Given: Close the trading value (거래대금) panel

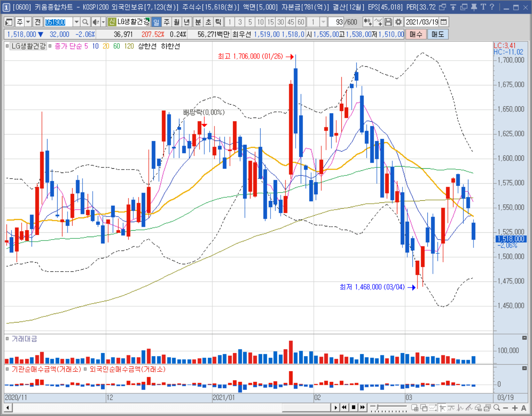Looking at the screenshot, I should pos(525,338).
